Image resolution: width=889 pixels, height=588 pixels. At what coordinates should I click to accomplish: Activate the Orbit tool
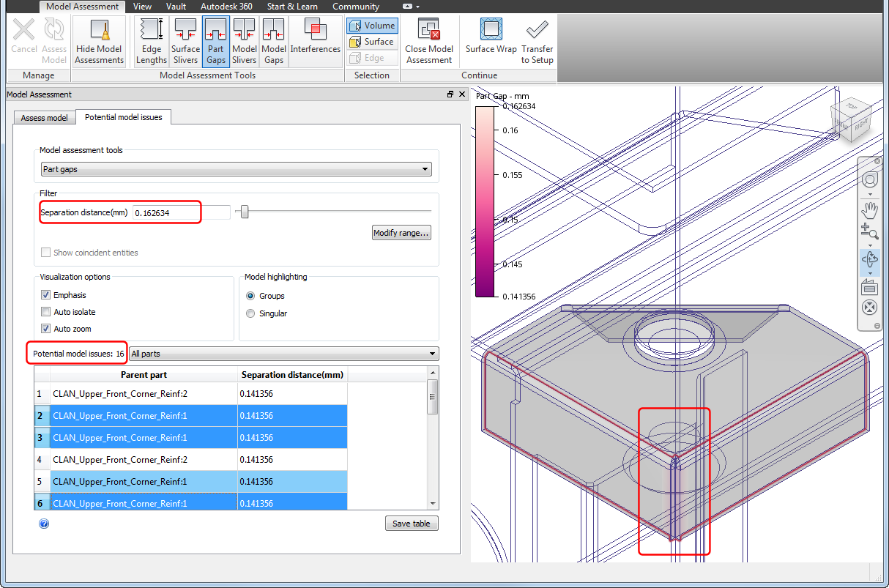pos(870,259)
